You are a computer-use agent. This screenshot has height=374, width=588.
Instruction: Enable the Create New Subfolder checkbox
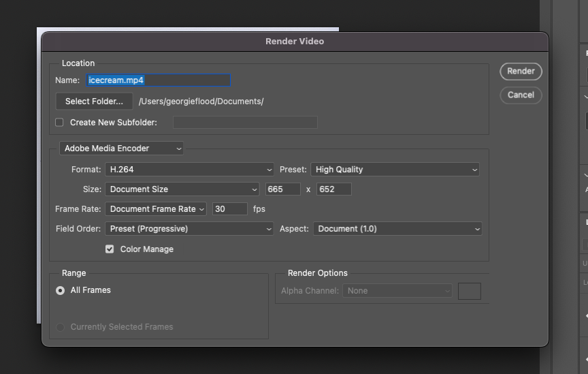point(59,123)
